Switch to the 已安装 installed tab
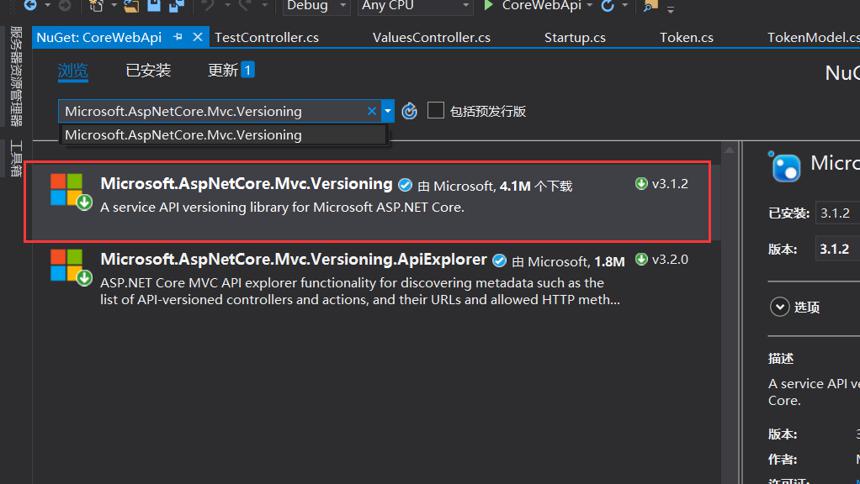860x484 pixels. pyautogui.click(x=148, y=70)
